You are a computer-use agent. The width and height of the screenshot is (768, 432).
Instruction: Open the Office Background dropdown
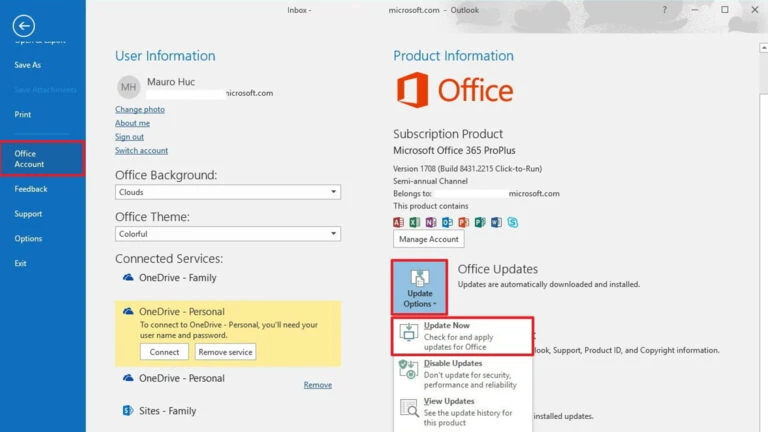coord(228,192)
